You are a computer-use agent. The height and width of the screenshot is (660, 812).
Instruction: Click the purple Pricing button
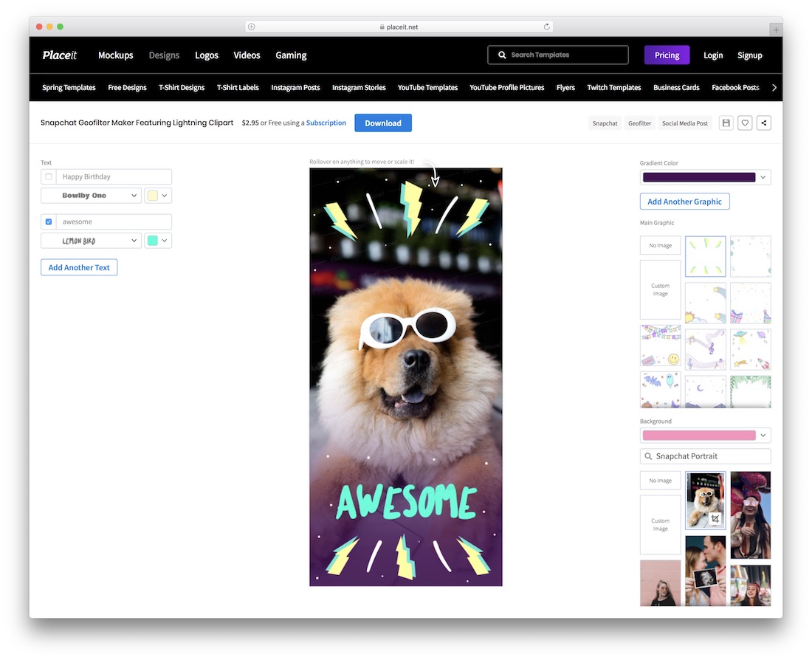click(667, 55)
